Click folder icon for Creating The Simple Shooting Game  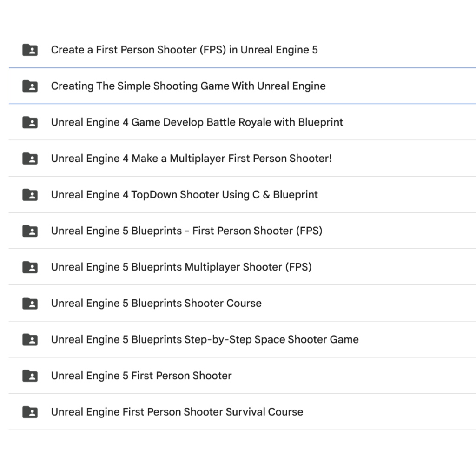pyautogui.click(x=30, y=86)
